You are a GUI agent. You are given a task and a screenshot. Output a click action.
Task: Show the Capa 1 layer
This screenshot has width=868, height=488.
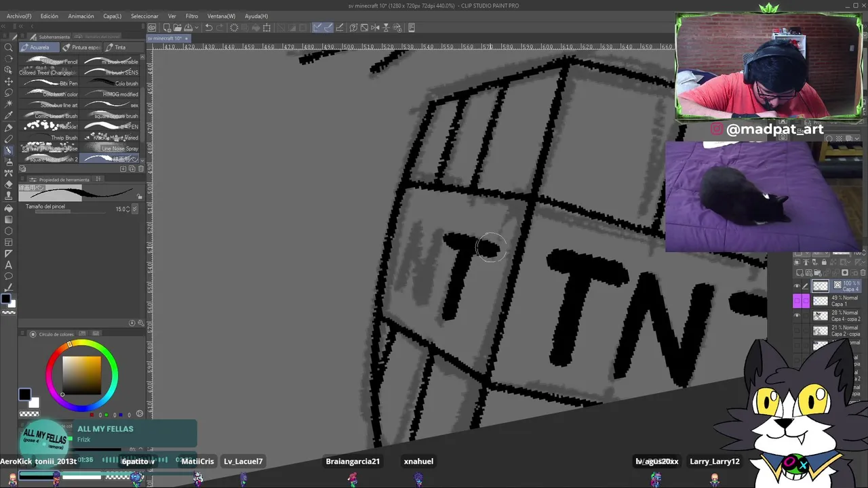(797, 301)
